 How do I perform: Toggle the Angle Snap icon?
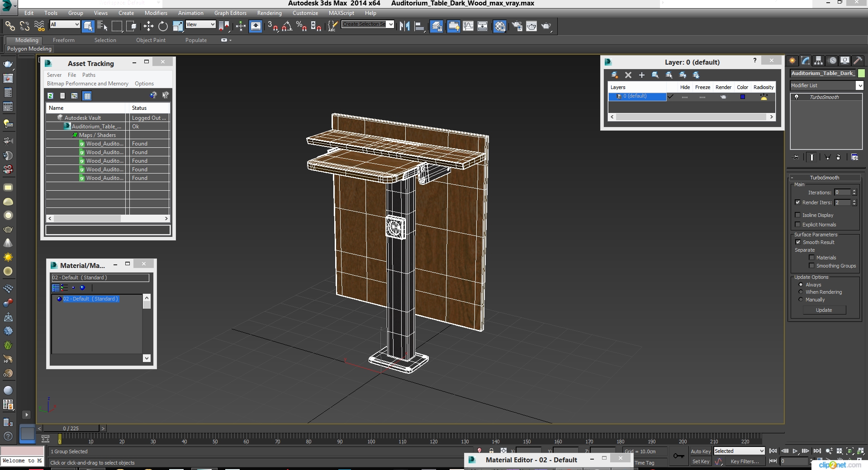point(287,26)
